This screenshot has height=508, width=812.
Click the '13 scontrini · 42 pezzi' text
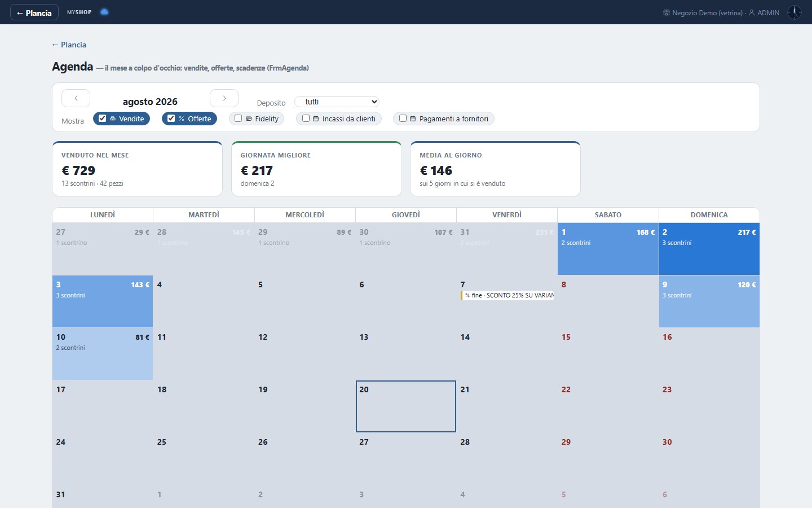coord(92,183)
